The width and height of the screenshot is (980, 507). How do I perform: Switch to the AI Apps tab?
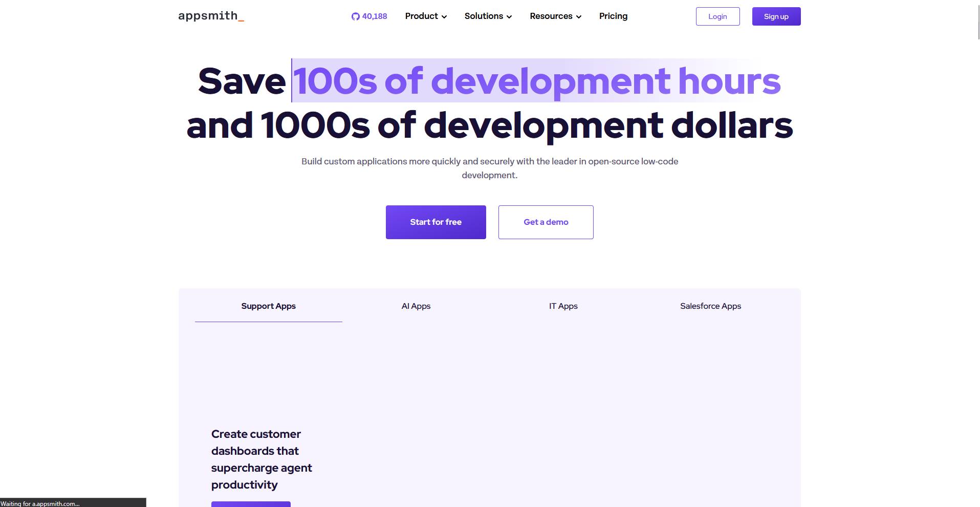[416, 306]
